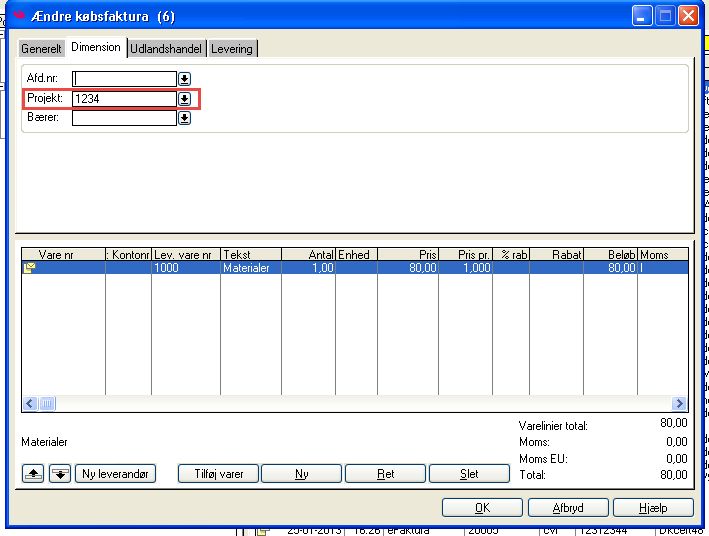Click the Slet button
Screen dimensions: 709x536
pos(469,474)
